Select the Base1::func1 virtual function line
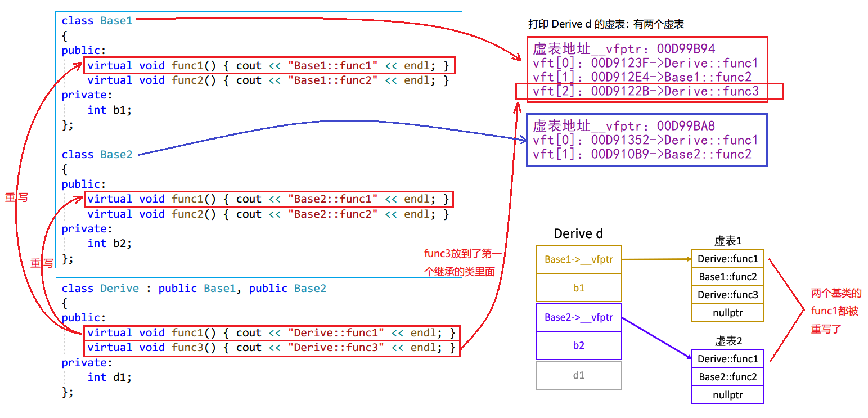Screen dimensions: 868x418 pos(269,66)
